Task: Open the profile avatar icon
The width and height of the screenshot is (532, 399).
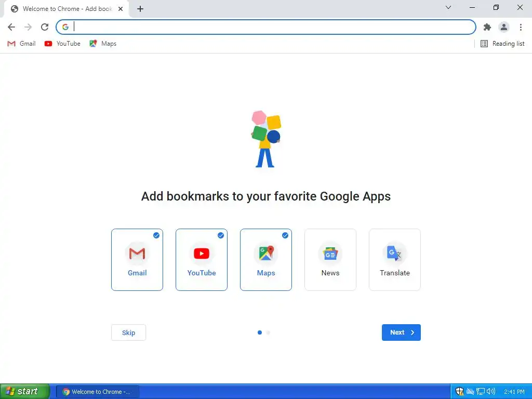Action: click(x=504, y=27)
